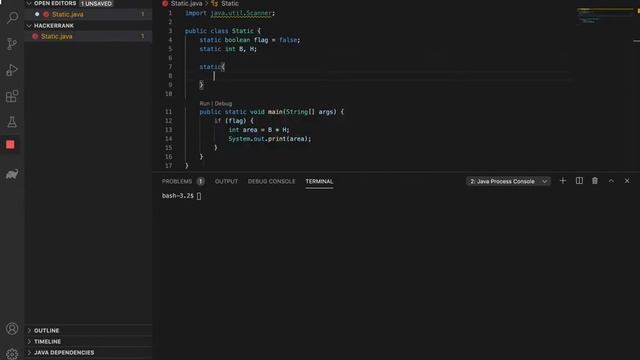Open the Source Control view
The image size is (640, 360).
12,44
